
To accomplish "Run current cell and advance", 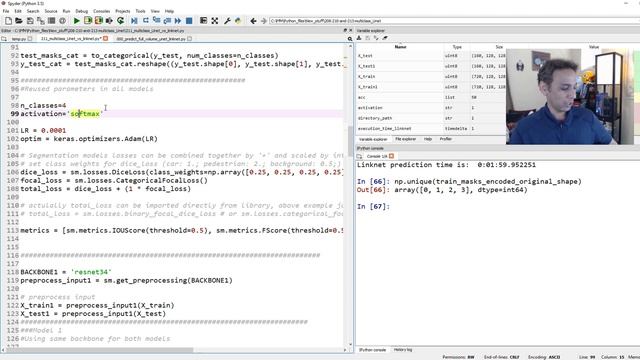I will pyautogui.click(x=98, y=20).
